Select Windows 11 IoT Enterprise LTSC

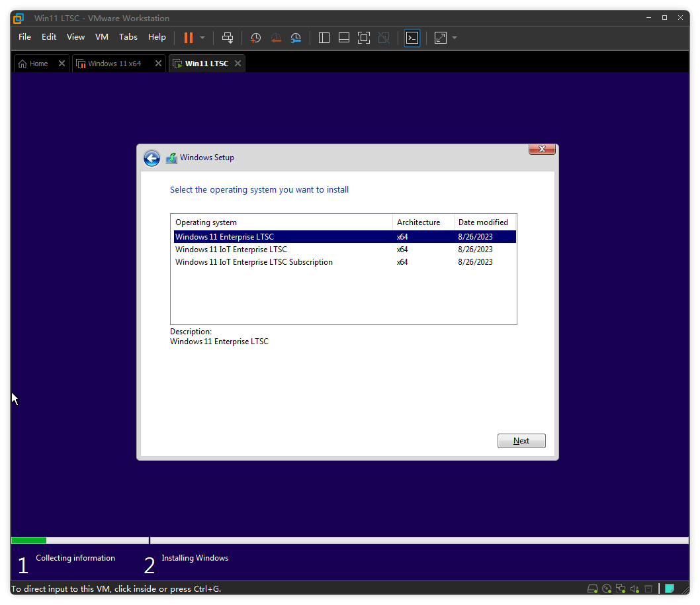click(231, 250)
